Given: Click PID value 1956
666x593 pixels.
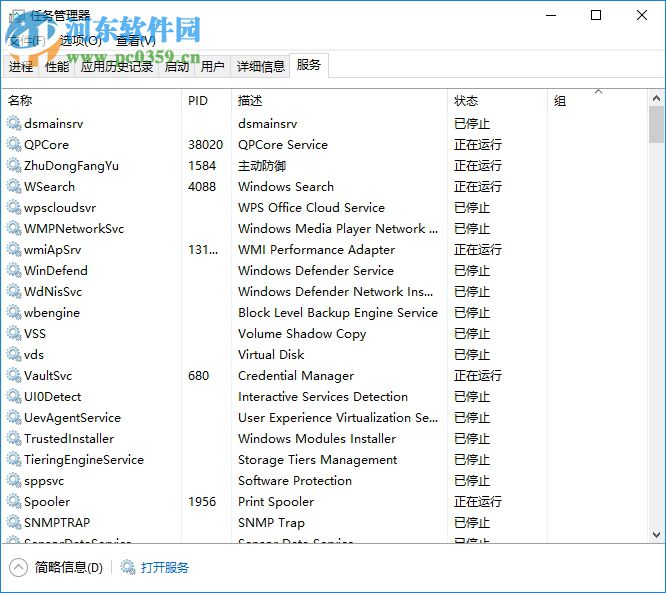Looking at the screenshot, I should [x=202, y=502].
